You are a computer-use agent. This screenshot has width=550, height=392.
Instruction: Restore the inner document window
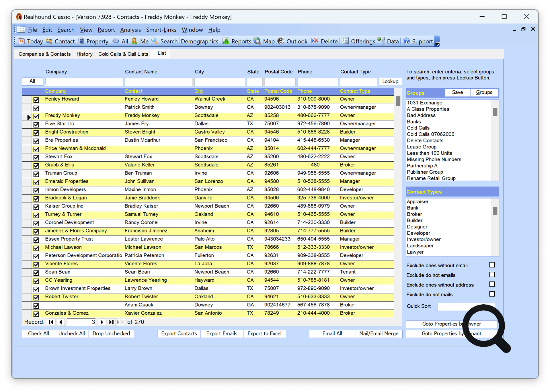(523, 29)
